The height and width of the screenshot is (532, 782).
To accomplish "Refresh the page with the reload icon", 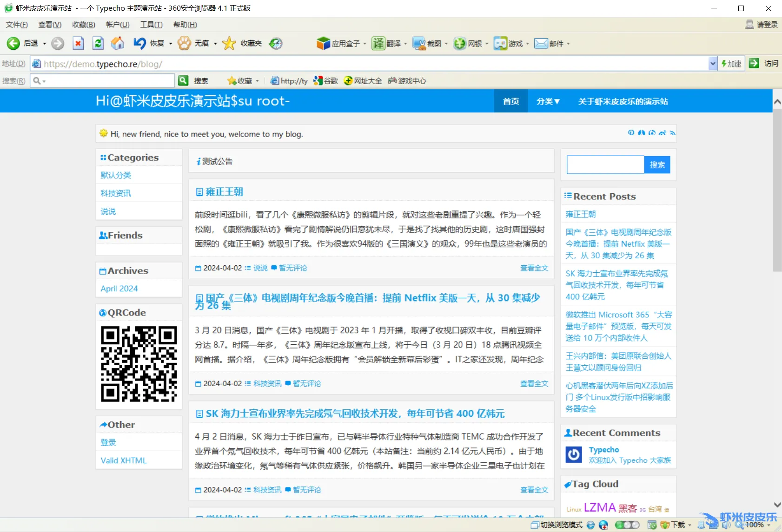I will tap(98, 43).
